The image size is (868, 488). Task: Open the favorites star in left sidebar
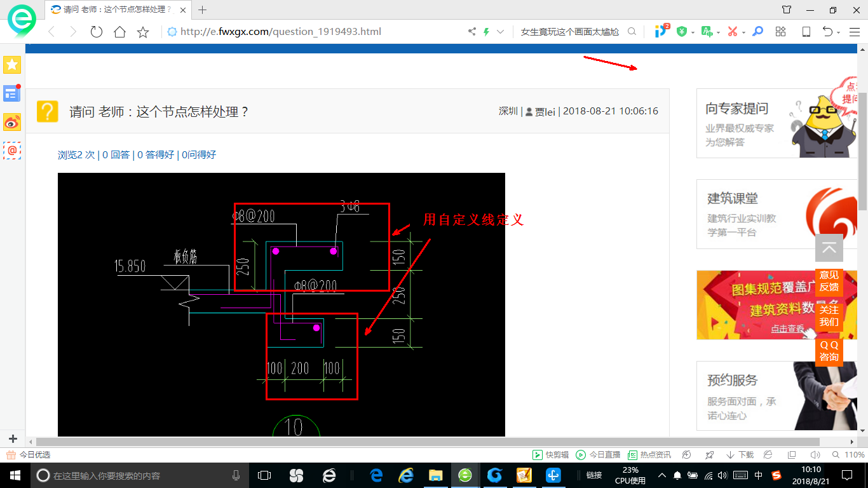click(x=12, y=65)
